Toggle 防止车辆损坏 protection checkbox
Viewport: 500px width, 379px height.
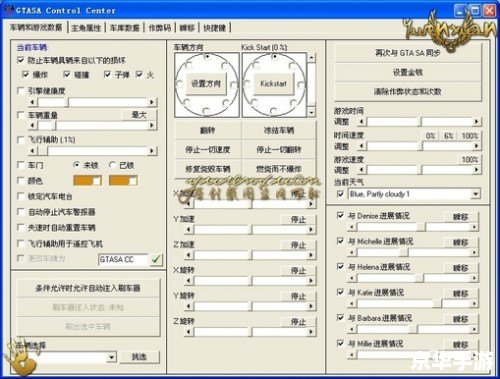point(21,60)
